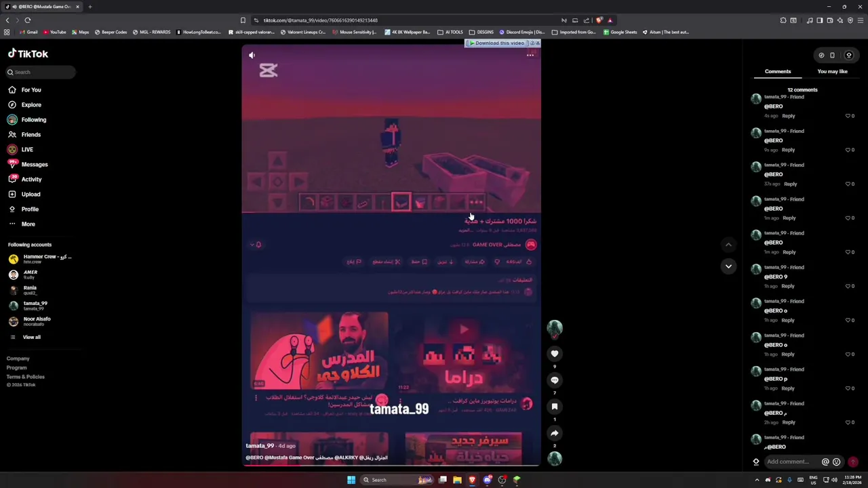Open the Gmail bookmark

tap(28, 32)
